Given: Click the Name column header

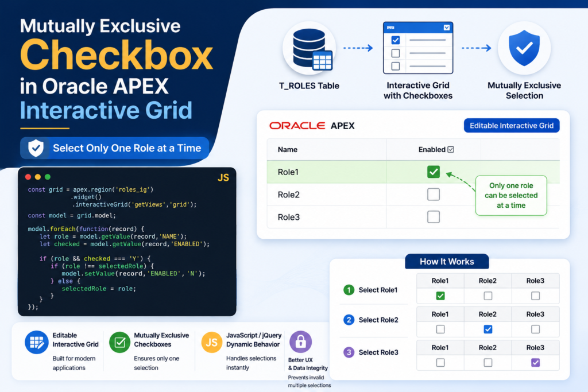Looking at the screenshot, I should (288, 150).
